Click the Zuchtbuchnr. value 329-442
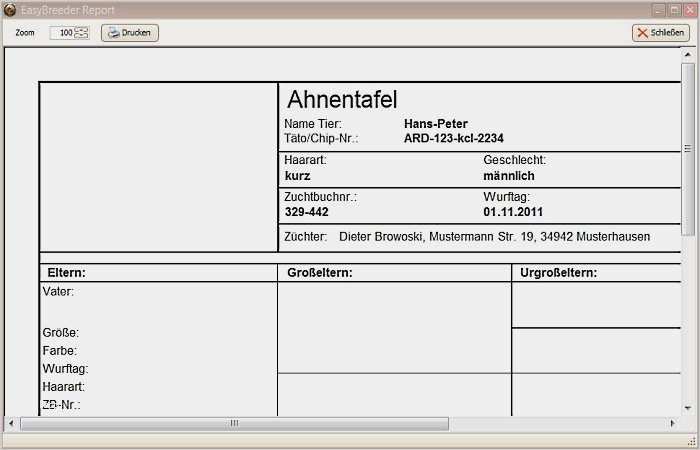Screen dimensions: 700x450 306,212
